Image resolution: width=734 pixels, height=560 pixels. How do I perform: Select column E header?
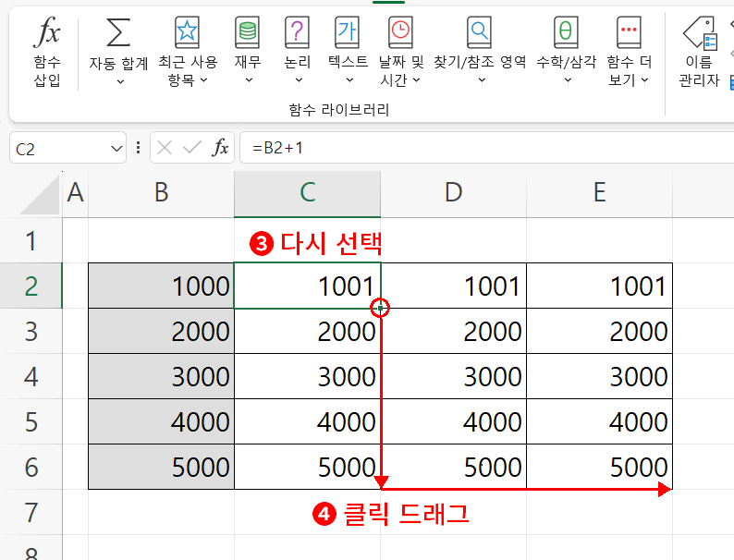coord(599,194)
